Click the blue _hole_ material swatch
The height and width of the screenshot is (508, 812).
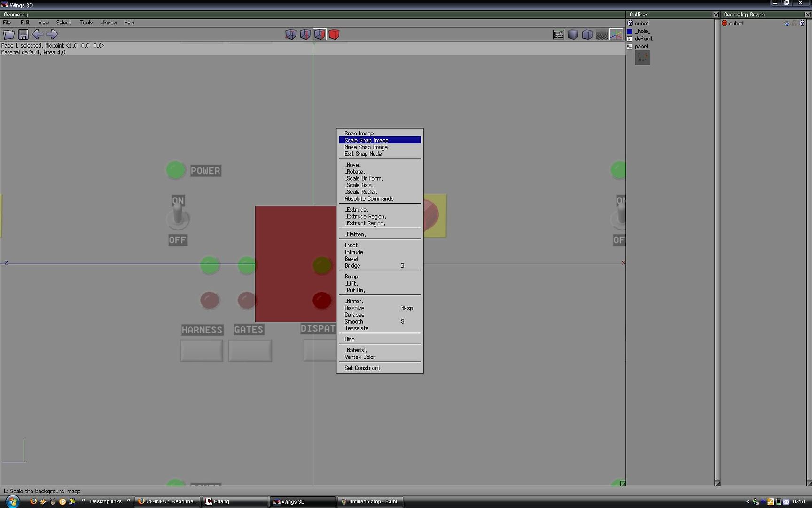(630, 31)
